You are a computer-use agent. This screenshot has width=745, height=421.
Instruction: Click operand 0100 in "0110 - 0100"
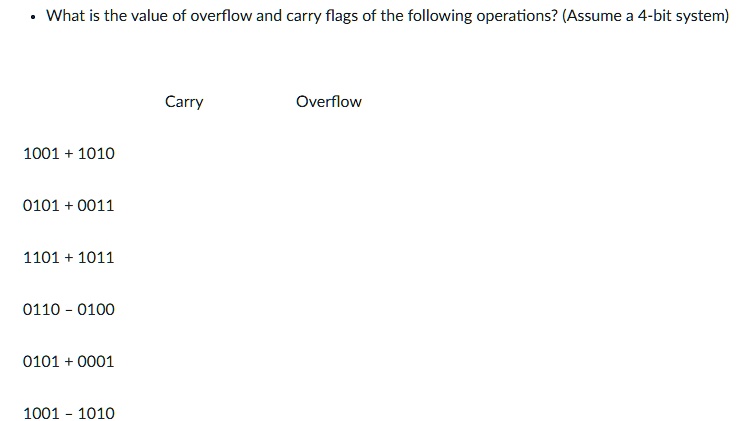[x=97, y=310]
